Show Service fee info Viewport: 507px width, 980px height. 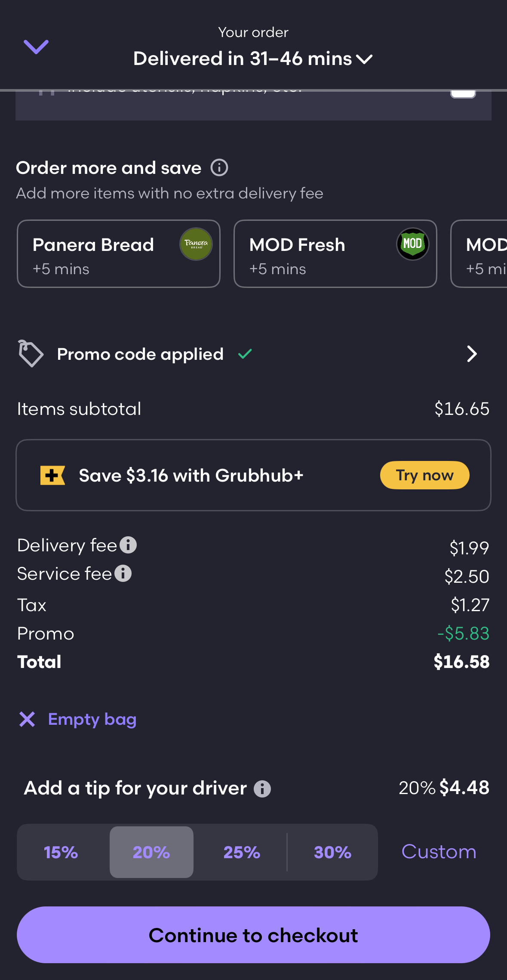123,573
